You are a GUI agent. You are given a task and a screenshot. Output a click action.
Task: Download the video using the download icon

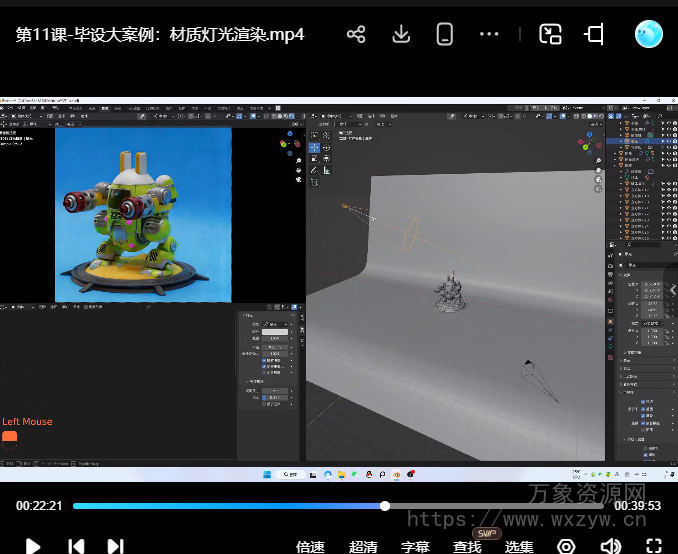(401, 35)
